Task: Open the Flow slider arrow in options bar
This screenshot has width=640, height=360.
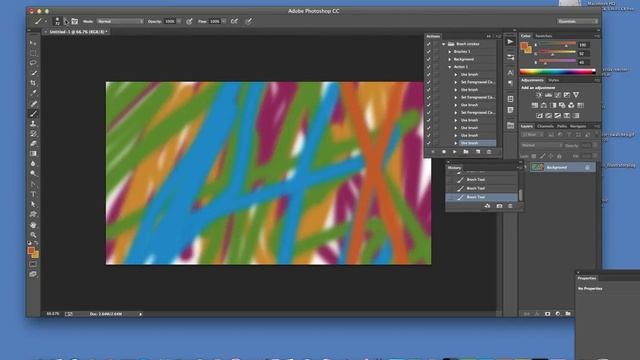Action: [x=224, y=21]
